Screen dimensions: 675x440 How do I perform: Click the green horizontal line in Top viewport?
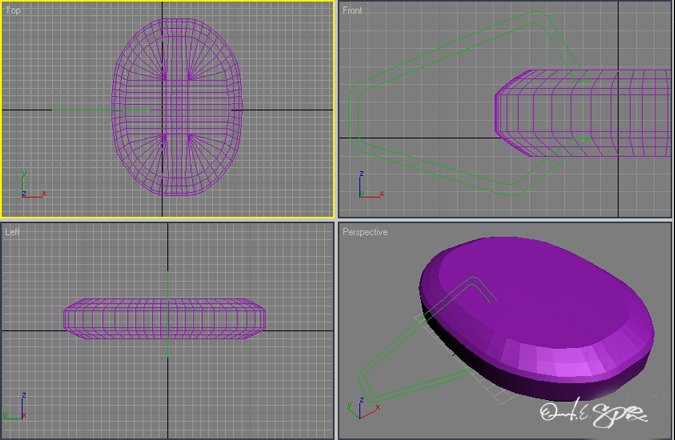click(x=80, y=110)
